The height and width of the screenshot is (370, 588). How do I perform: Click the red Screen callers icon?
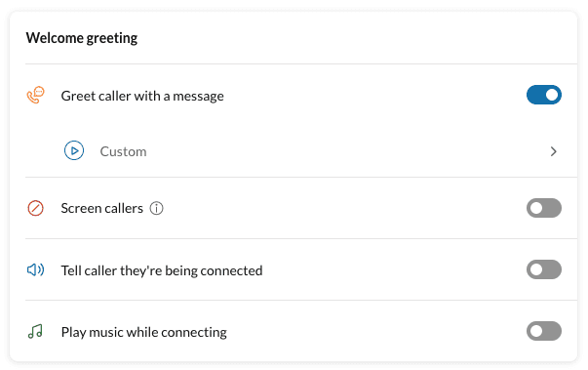point(36,208)
